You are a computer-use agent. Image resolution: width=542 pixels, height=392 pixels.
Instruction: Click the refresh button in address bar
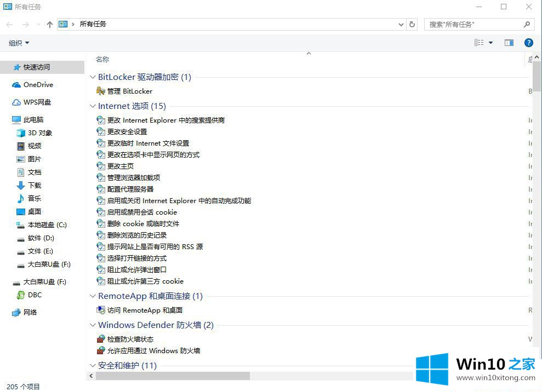[412, 24]
